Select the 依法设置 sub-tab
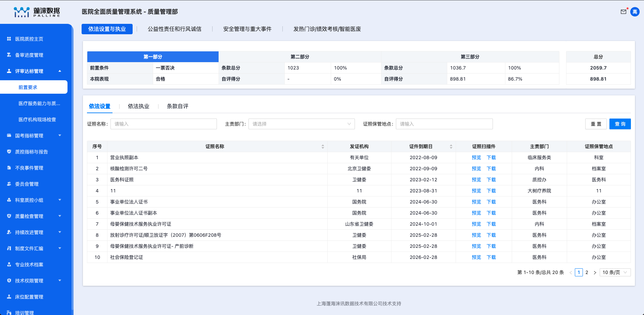This screenshot has height=315, width=644. pyautogui.click(x=100, y=106)
